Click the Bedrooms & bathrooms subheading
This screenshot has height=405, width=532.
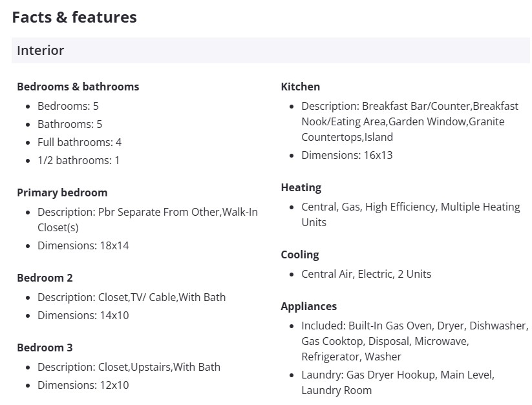[78, 87]
